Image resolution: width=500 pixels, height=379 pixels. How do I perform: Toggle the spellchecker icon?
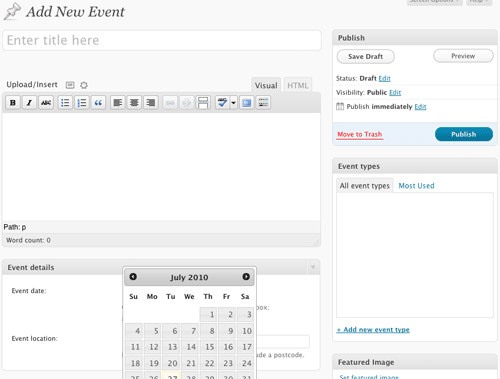pyautogui.click(x=222, y=103)
